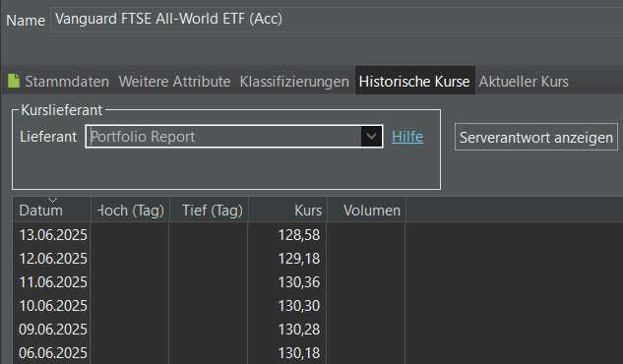Select the row dated 13.06.2025
Screen dimensions: 623x364
click(318, 235)
